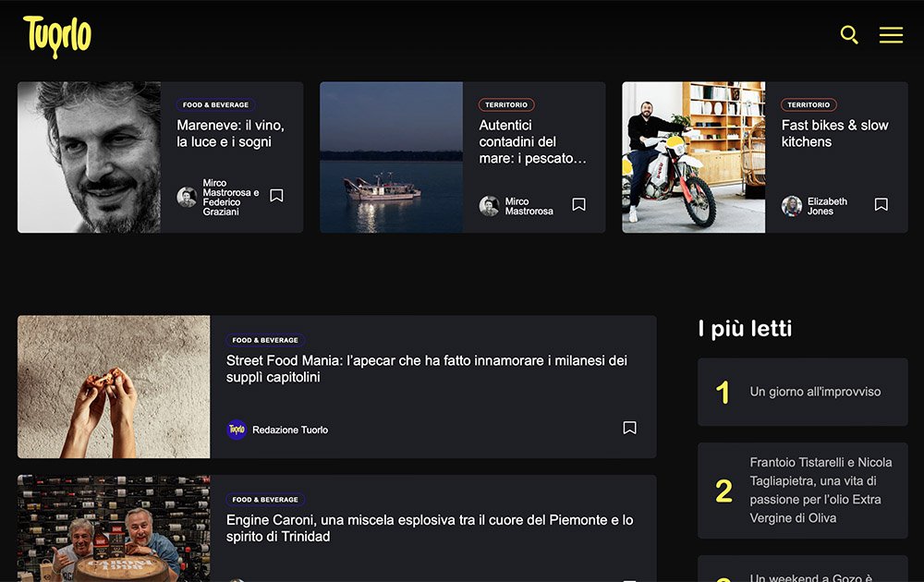The image size is (924, 582).
Task: Open the Engine Caroni Piemonte article
Action: click(x=427, y=527)
